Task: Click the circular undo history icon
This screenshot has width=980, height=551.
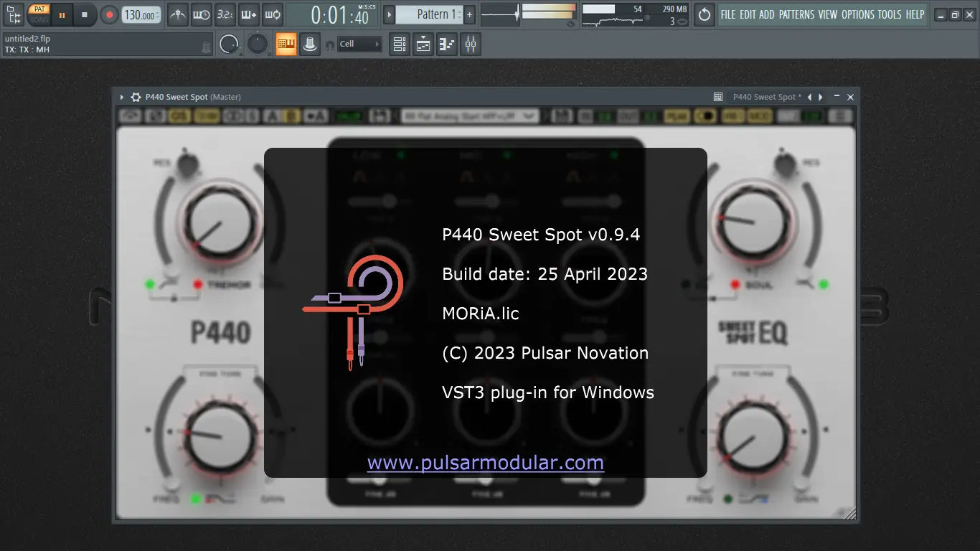Action: point(705,14)
